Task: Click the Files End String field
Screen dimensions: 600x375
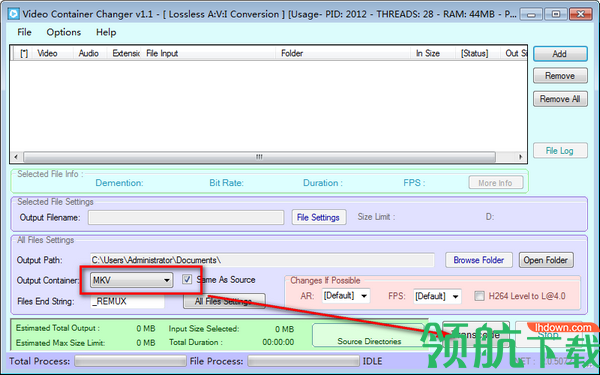Action: (x=127, y=301)
